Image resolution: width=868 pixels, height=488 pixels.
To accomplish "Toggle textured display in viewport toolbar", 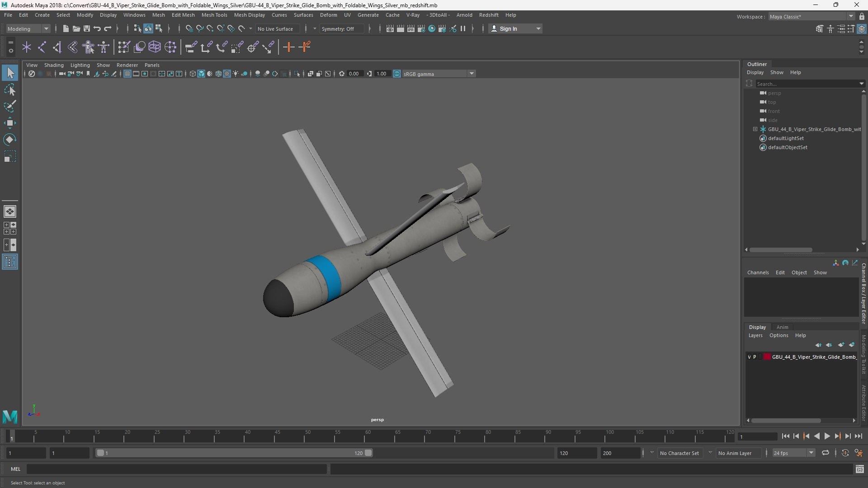I will tap(227, 74).
